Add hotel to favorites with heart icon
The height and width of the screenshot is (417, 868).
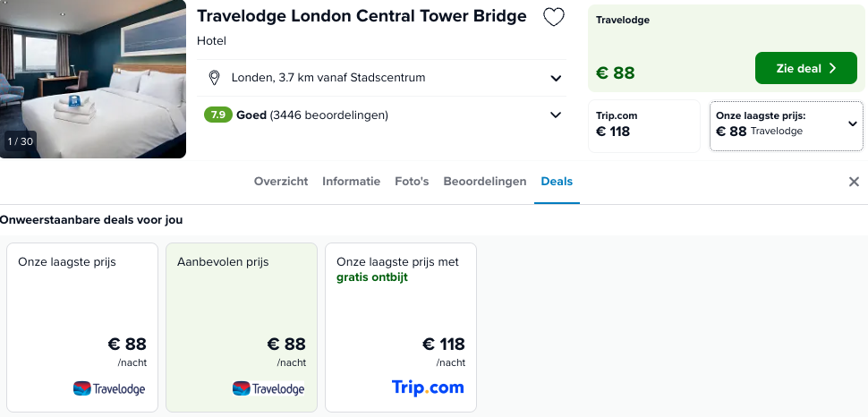point(554,17)
